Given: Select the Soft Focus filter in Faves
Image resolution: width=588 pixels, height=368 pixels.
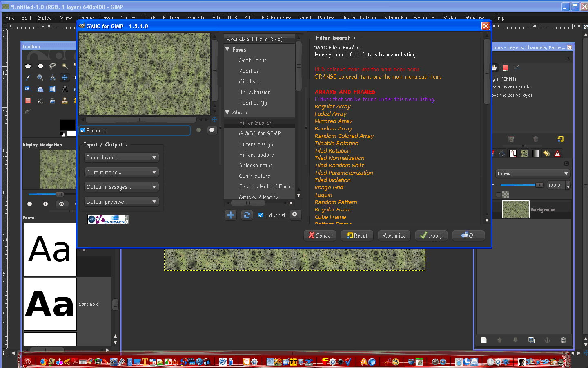Looking at the screenshot, I should [x=253, y=60].
